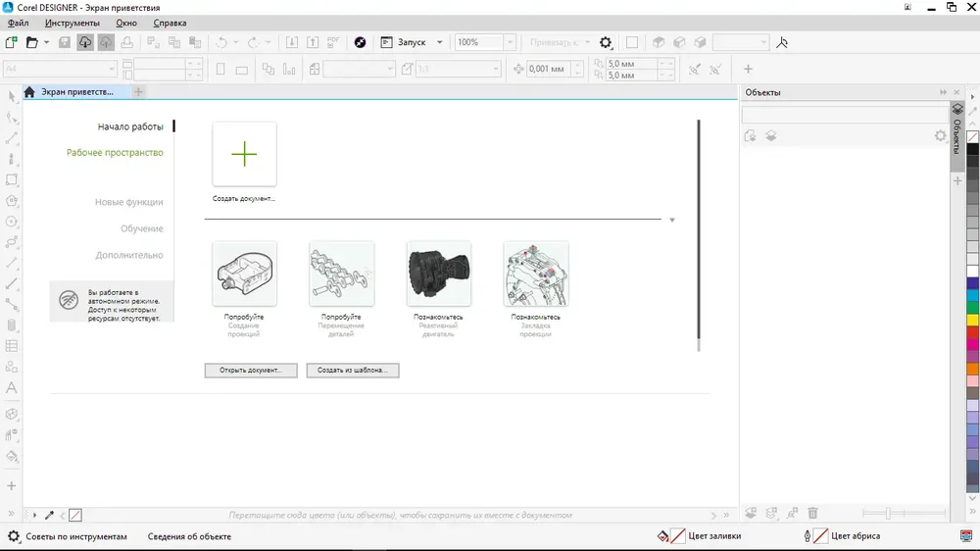Select the Fill bucket tool in toolbox
This screenshot has width=980, height=551.
[11, 456]
